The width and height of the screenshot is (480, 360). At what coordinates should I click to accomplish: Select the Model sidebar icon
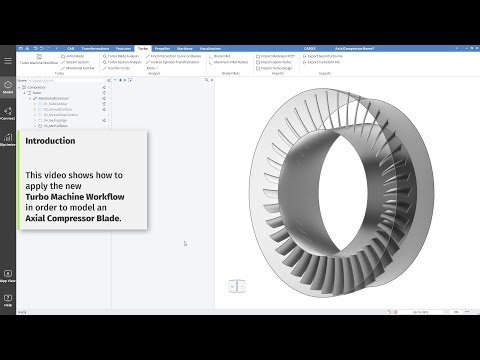pyautogui.click(x=8, y=87)
